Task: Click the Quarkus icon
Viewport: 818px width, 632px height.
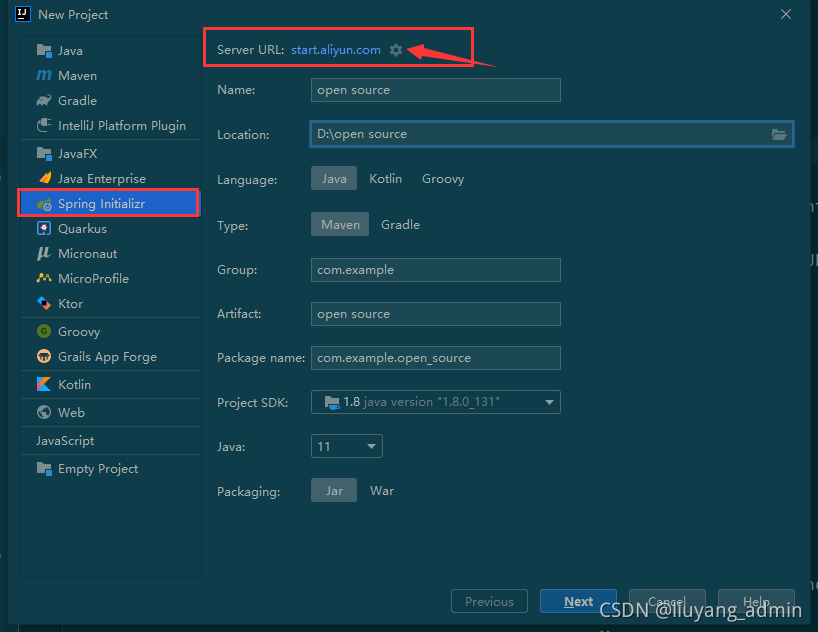Action: click(x=44, y=229)
